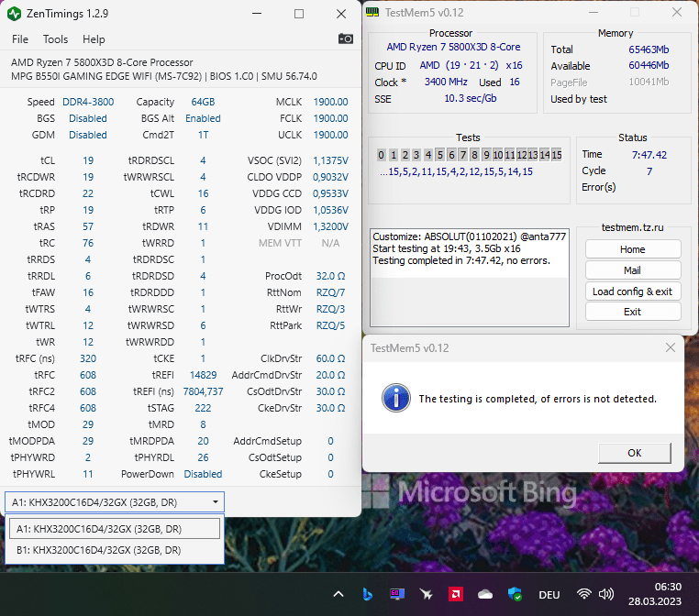The height and width of the screenshot is (616, 699).
Task: Click the ClkDrvStr 60.0 Ω value
Action: (x=330, y=358)
